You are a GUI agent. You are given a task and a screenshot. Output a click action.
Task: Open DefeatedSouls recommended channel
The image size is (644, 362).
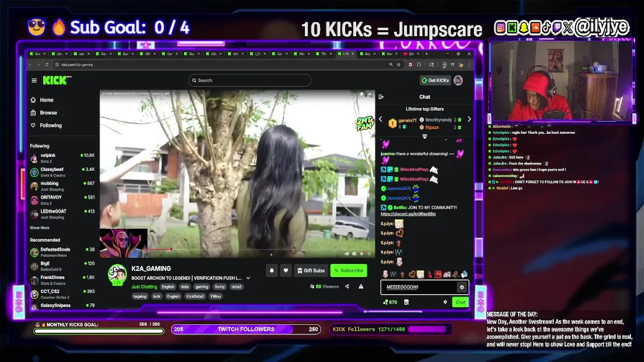pos(62,252)
